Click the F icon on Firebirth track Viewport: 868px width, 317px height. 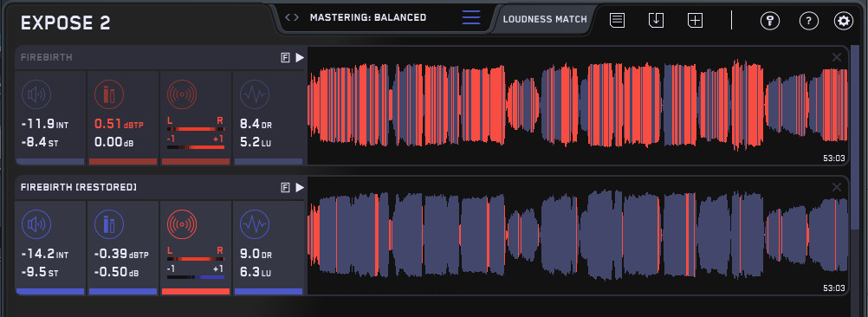(x=286, y=57)
